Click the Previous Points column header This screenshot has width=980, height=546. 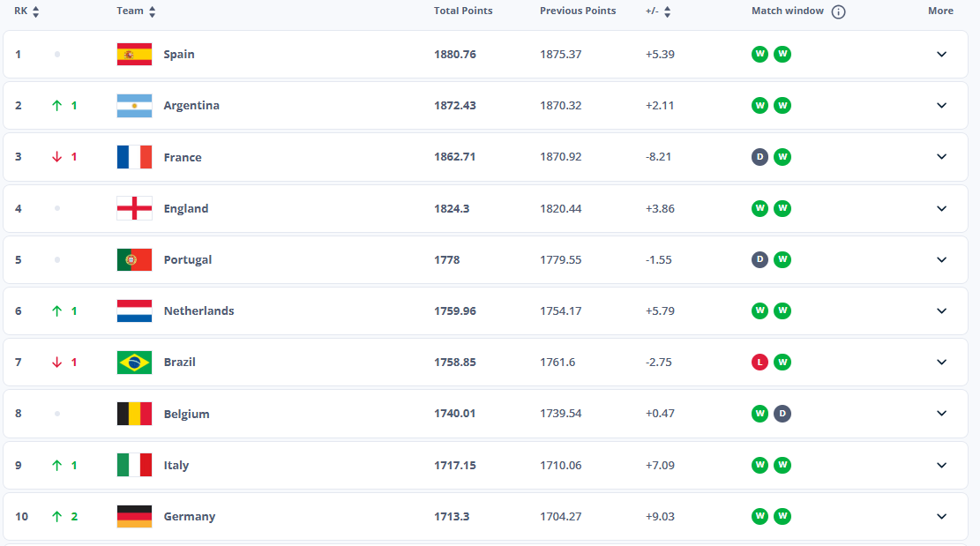point(578,11)
